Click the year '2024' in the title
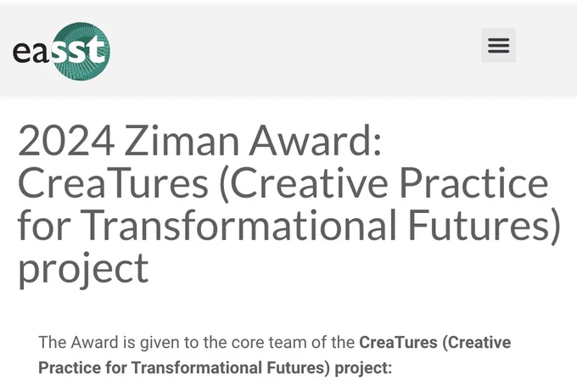This screenshot has width=577, height=392. pyautogui.click(x=66, y=141)
